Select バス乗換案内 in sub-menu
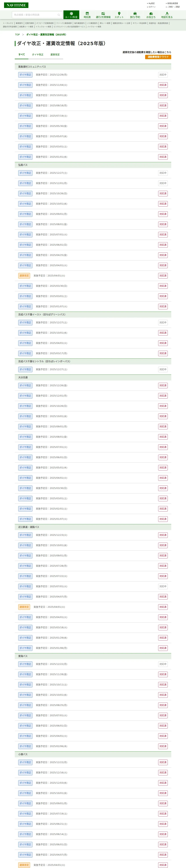Screen dimensions: 186x868 pos(92,23)
